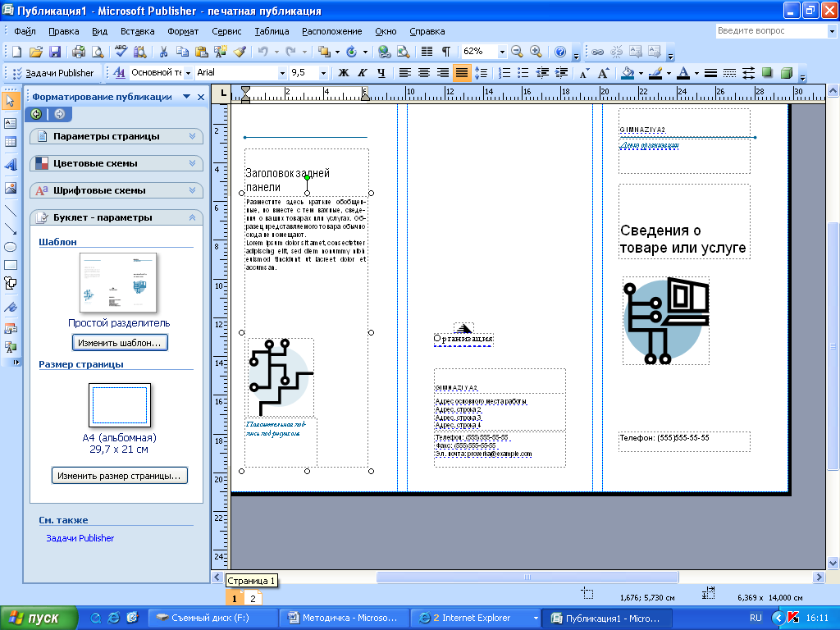Viewport: 840px width, 630px height.
Task: Create a new publication with New icon
Action: [x=16, y=52]
